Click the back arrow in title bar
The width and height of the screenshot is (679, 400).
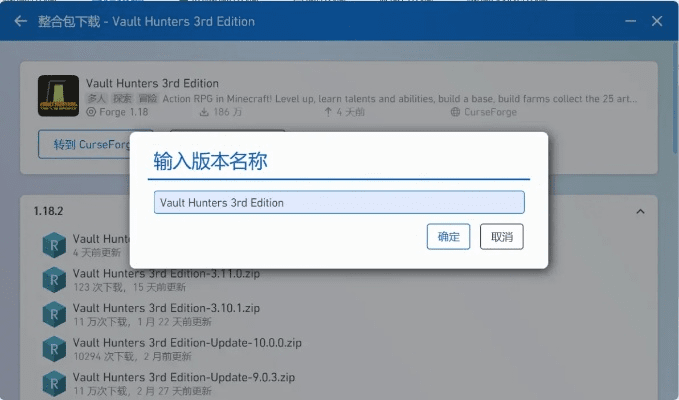pyautogui.click(x=20, y=21)
